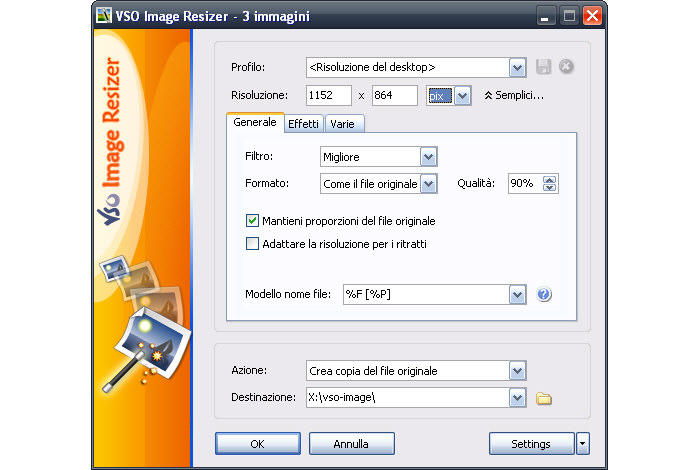This screenshot has width=700, height=470.
Task: Click the height field showing 864
Action: pos(395,96)
